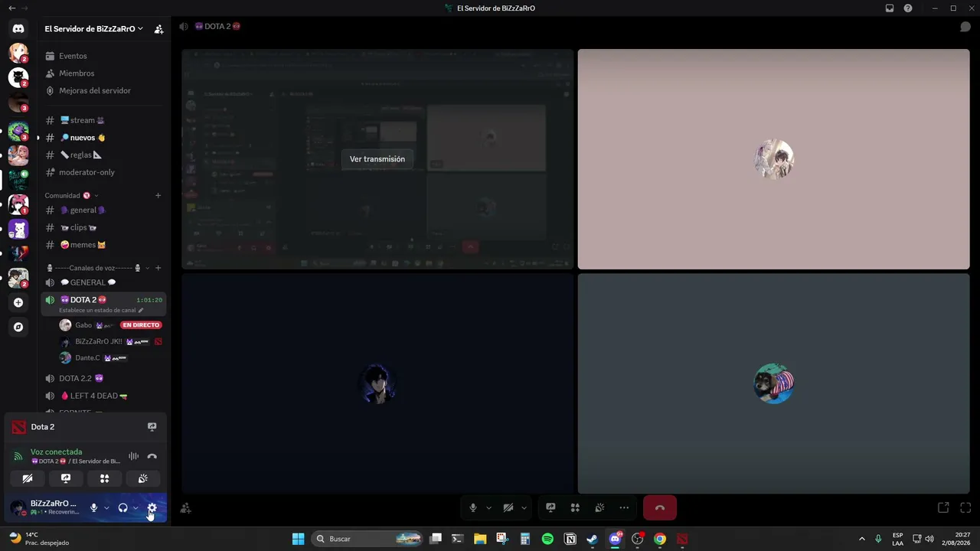Screen dimensions: 980x551
Task: Open more call options
Action: 624,507
